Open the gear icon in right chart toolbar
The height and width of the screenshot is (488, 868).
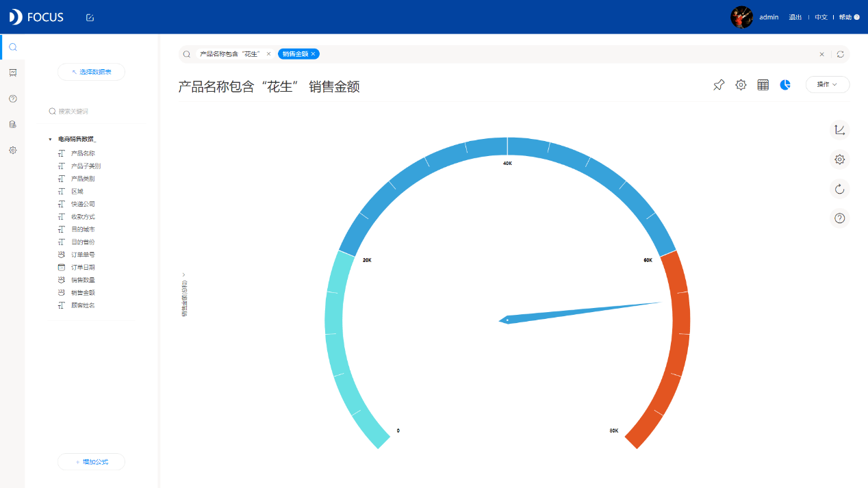840,159
